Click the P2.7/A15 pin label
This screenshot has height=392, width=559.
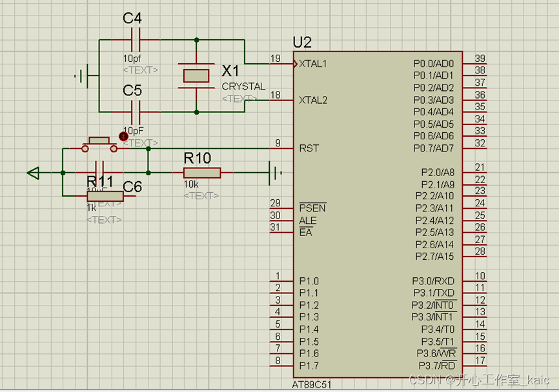(x=434, y=257)
